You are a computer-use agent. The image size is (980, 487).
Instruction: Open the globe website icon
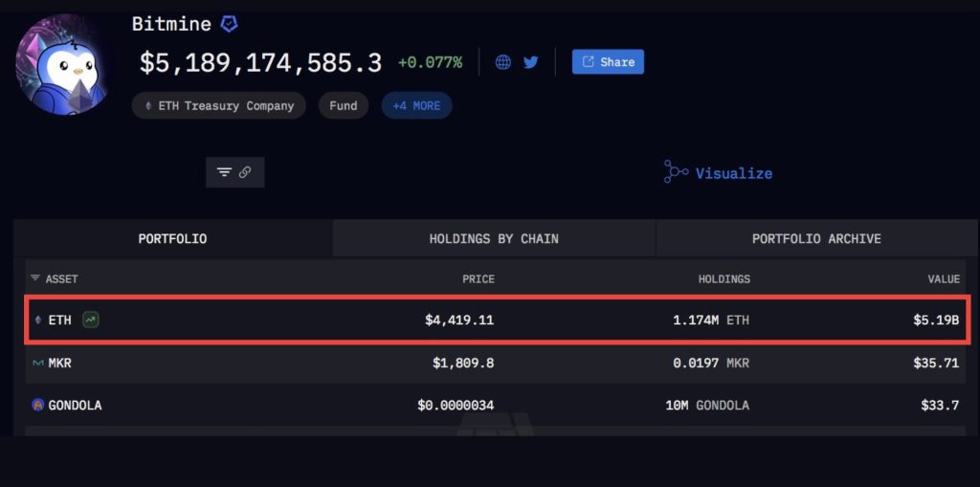click(503, 62)
